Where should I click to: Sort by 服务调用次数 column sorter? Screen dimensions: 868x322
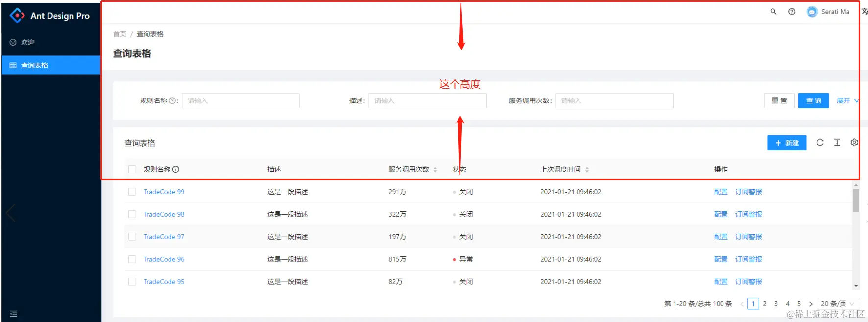[x=435, y=170]
